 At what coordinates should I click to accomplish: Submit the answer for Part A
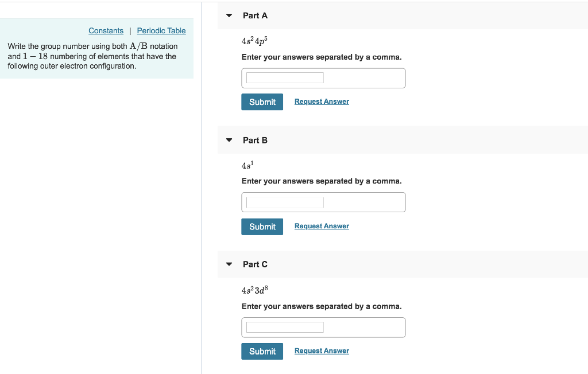[x=262, y=102]
